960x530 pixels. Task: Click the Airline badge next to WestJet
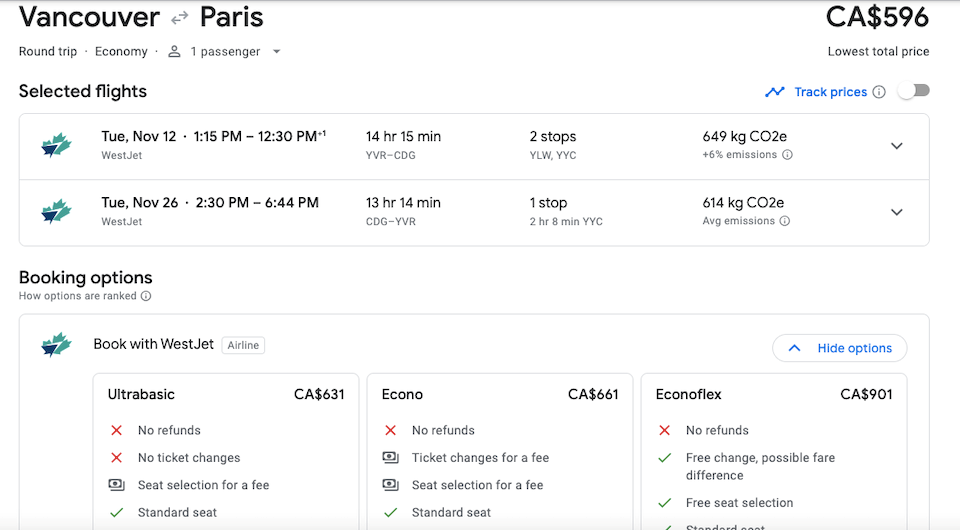243,345
